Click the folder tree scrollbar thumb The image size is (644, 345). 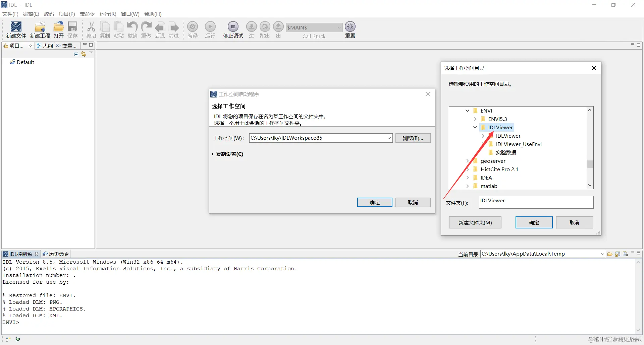(x=590, y=164)
